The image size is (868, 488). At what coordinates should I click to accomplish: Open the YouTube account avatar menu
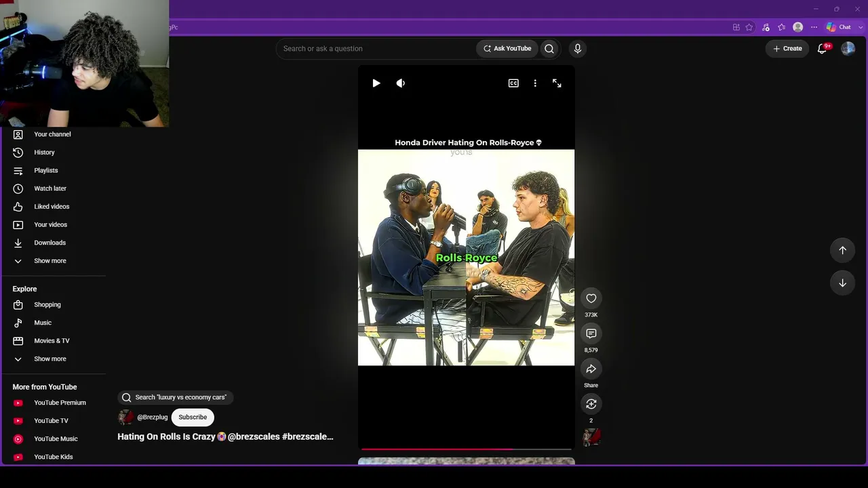tap(848, 49)
